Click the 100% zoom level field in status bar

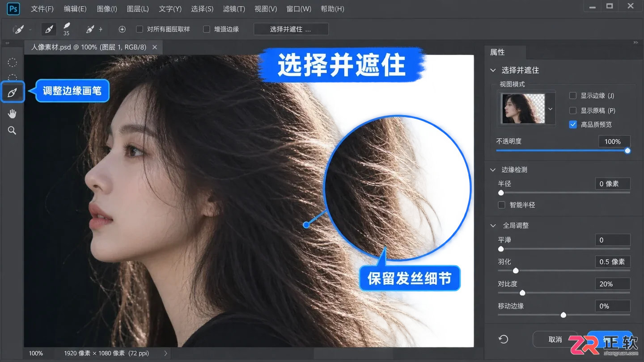pos(36,353)
